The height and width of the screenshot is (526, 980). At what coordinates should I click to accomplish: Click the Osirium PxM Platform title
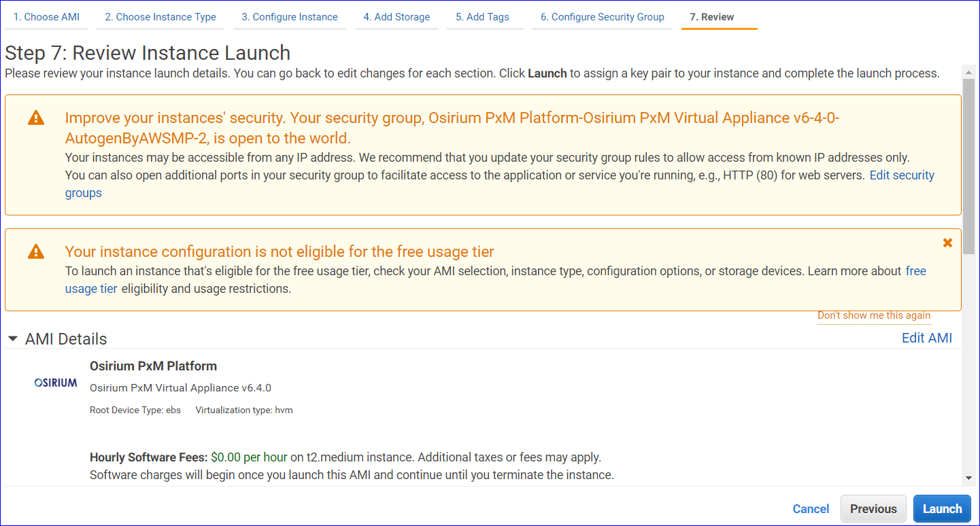[153, 366]
